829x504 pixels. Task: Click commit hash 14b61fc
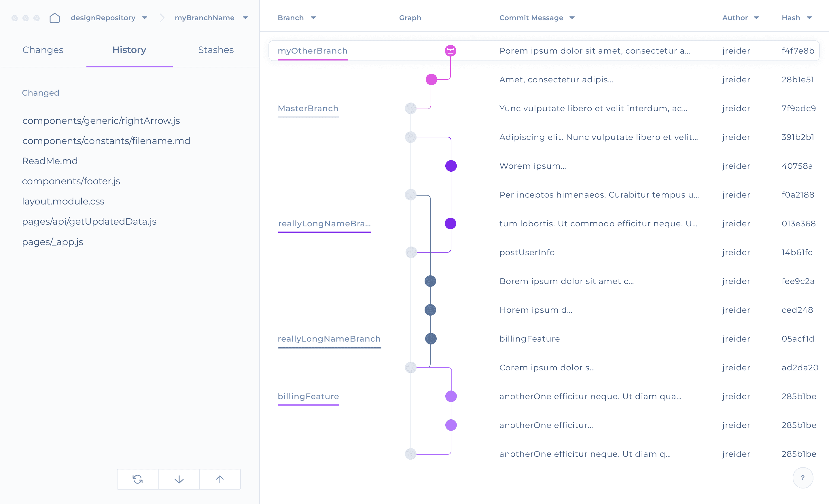pyautogui.click(x=797, y=252)
